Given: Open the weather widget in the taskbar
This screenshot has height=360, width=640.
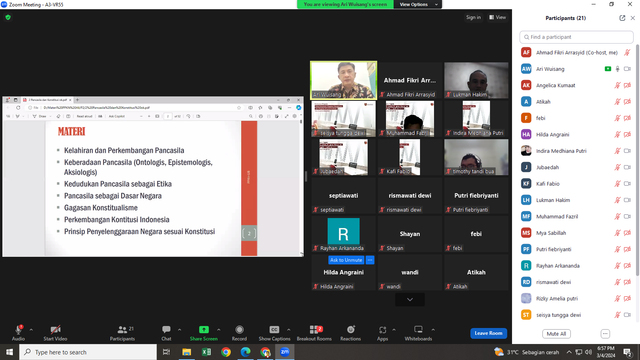Looking at the screenshot, I should click(x=526, y=352).
